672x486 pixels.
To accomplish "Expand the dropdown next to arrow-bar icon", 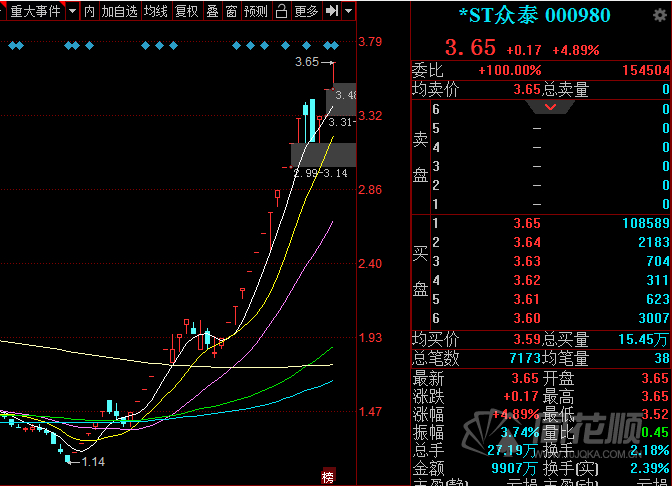I will (349, 11).
